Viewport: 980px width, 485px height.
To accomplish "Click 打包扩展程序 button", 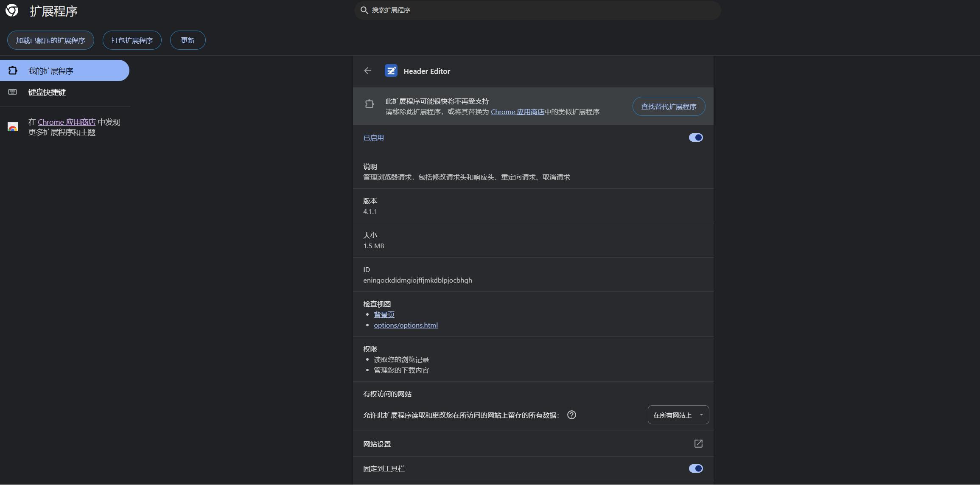I will (x=132, y=40).
